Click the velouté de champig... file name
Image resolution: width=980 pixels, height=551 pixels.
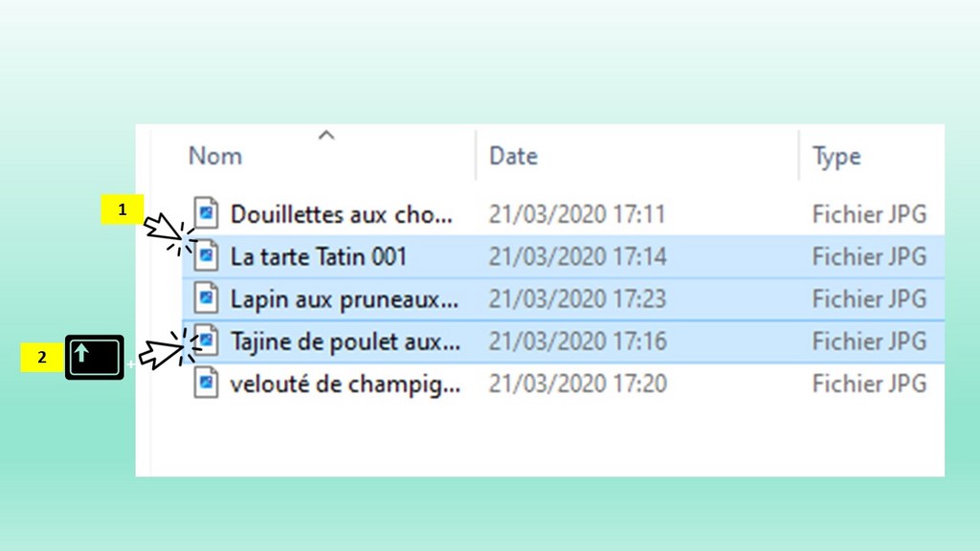point(345,384)
